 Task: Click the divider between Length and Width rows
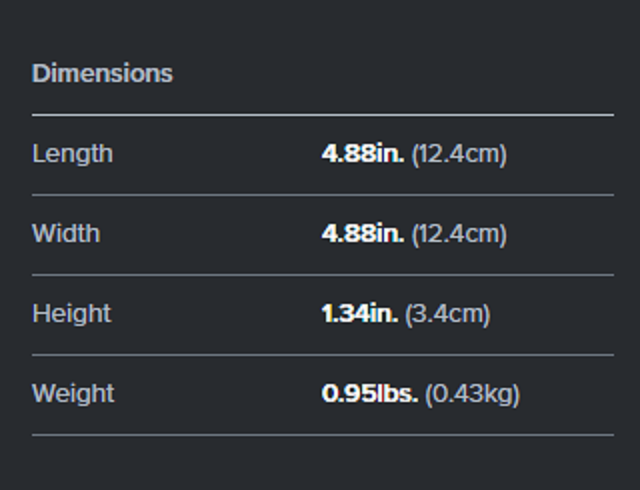pyautogui.click(x=322, y=195)
